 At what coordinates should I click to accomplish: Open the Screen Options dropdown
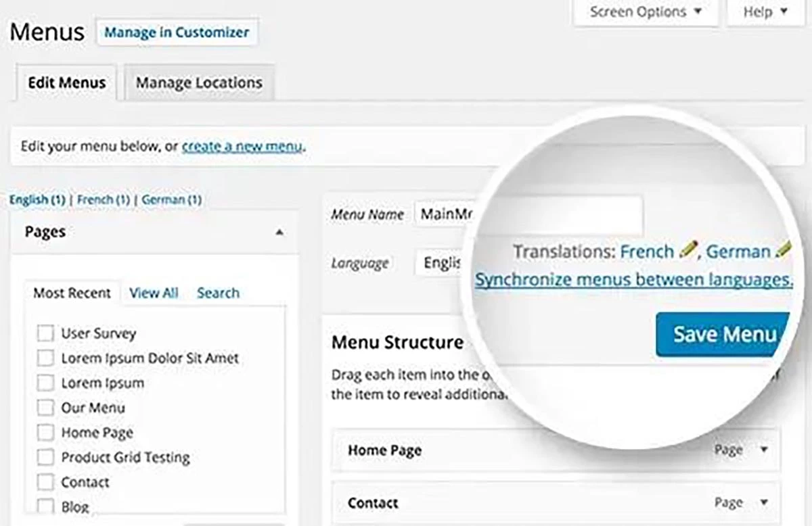click(646, 12)
